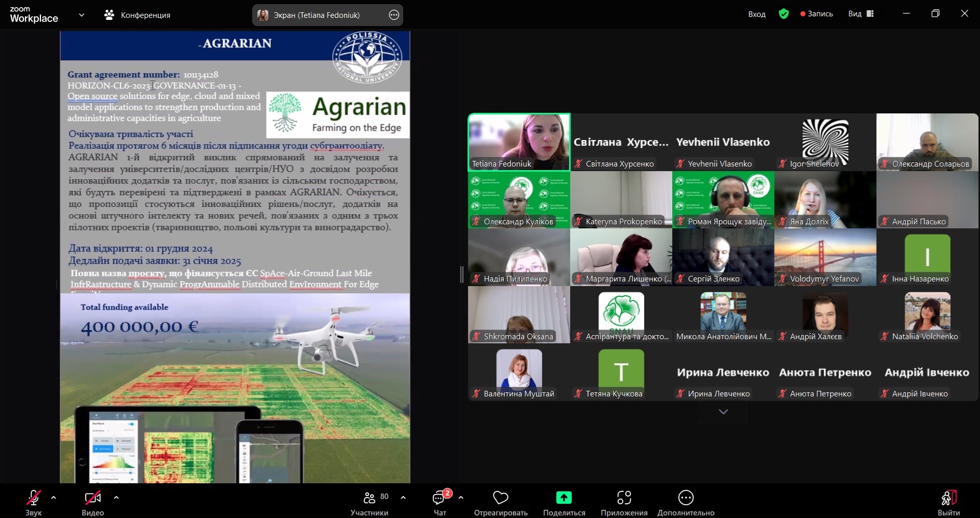
Task: Select Валентина Муштай participant tile
Action: click(519, 372)
